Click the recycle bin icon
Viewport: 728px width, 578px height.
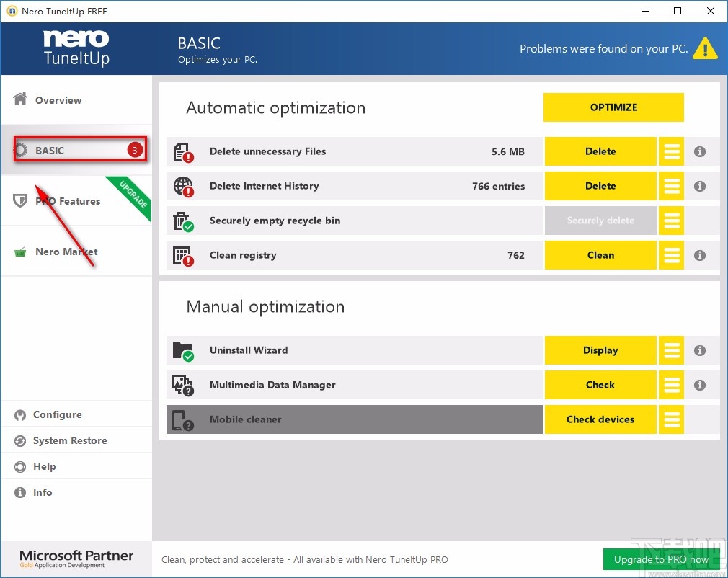pos(183,221)
